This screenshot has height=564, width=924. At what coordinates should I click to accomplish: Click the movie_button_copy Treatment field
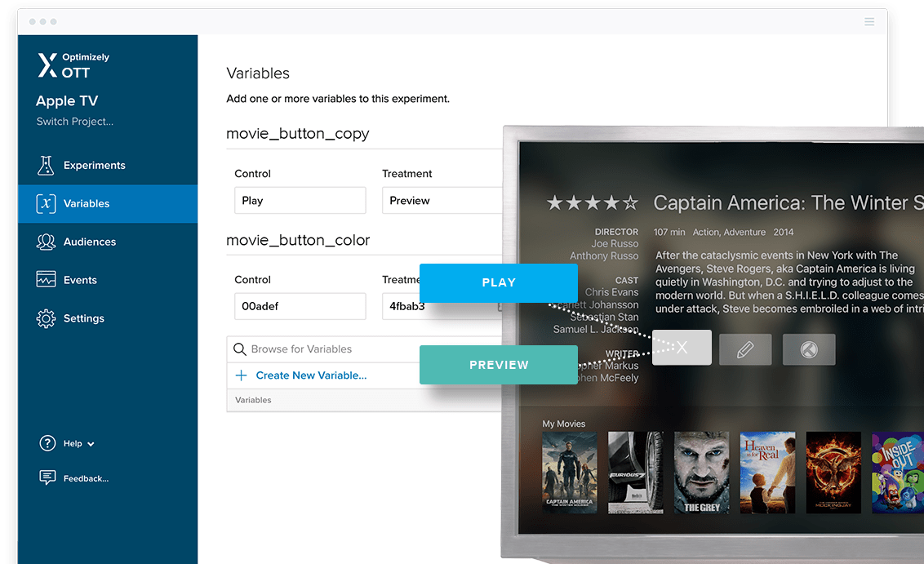click(x=442, y=200)
